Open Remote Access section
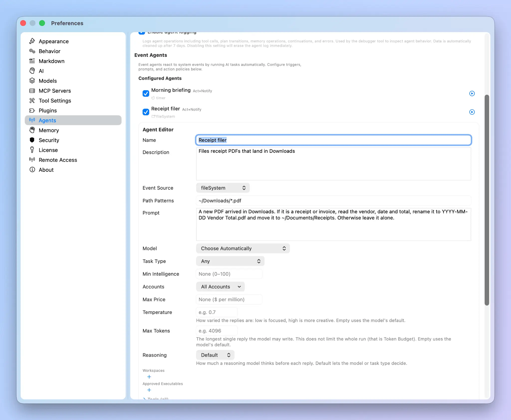Screen dimensions: 511x420 click(x=73, y=160)
